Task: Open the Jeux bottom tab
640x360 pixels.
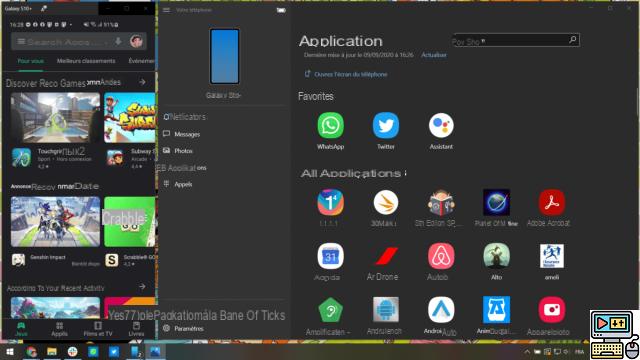Action: click(21, 329)
